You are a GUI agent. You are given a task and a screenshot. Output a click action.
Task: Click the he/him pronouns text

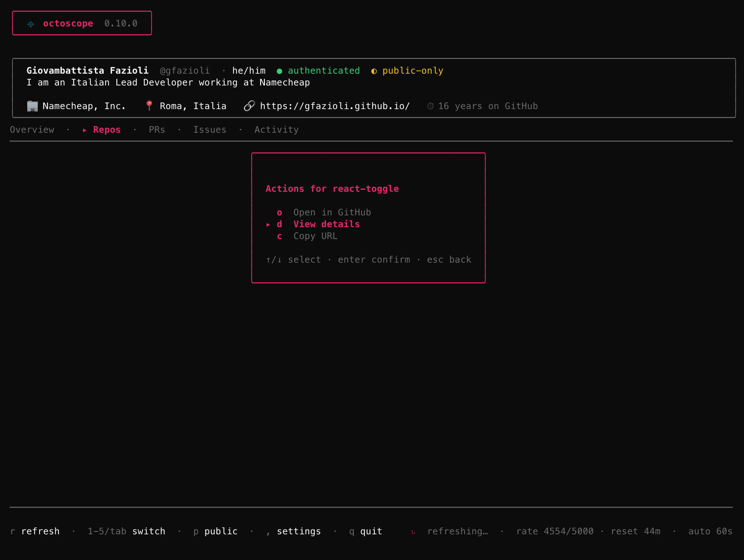coord(249,71)
